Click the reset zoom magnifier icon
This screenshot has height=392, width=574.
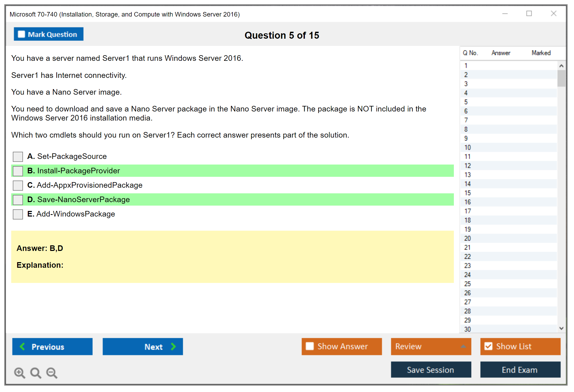pyautogui.click(x=36, y=373)
